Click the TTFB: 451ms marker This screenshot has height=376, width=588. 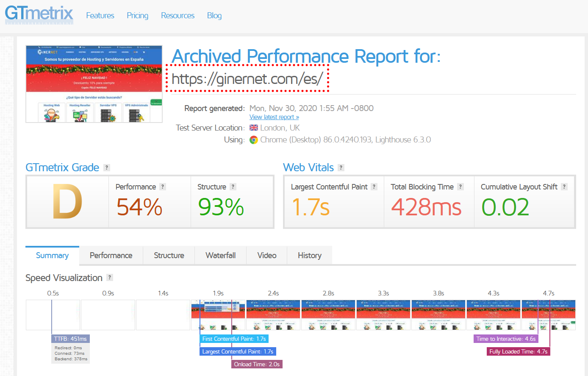pyautogui.click(x=70, y=339)
